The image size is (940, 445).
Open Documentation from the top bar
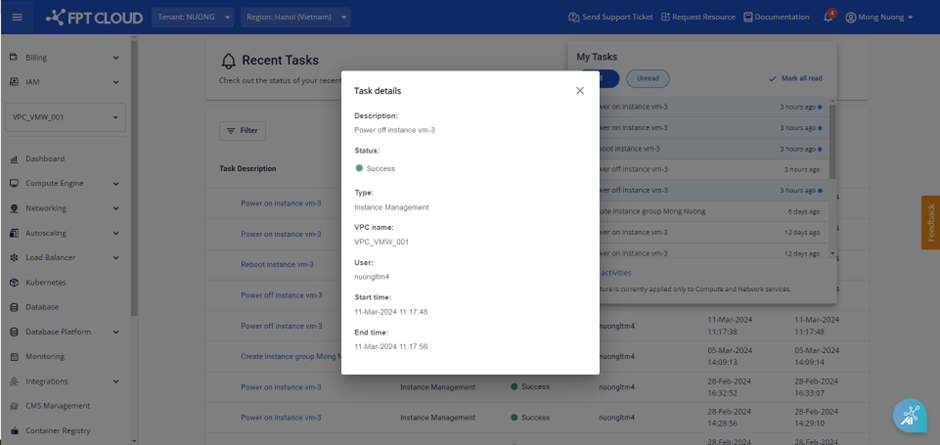pyautogui.click(x=776, y=17)
